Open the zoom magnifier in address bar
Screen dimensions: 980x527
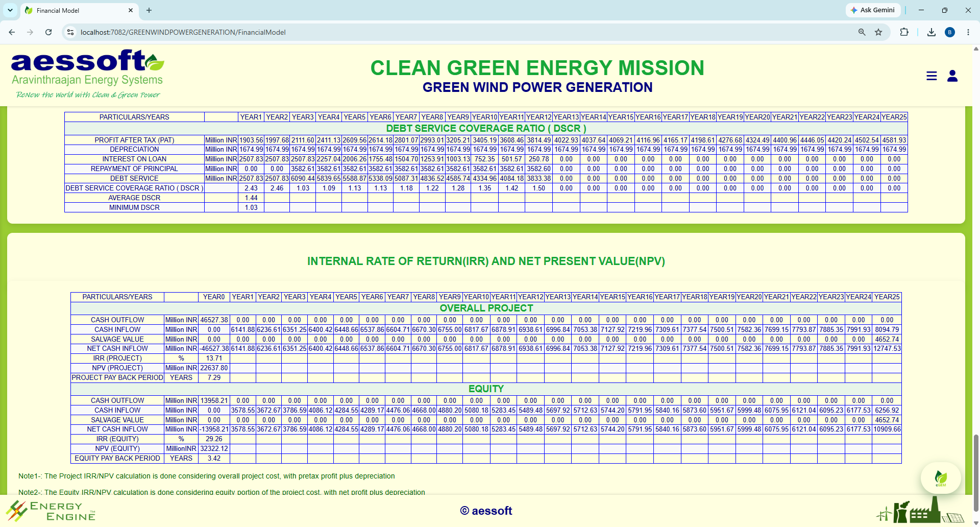point(862,32)
